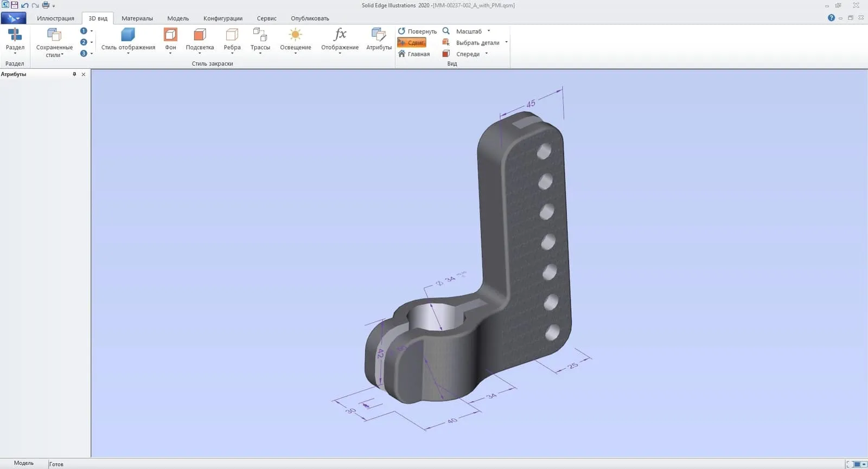Apply saved style number 3
868x469 pixels.
[x=84, y=53]
